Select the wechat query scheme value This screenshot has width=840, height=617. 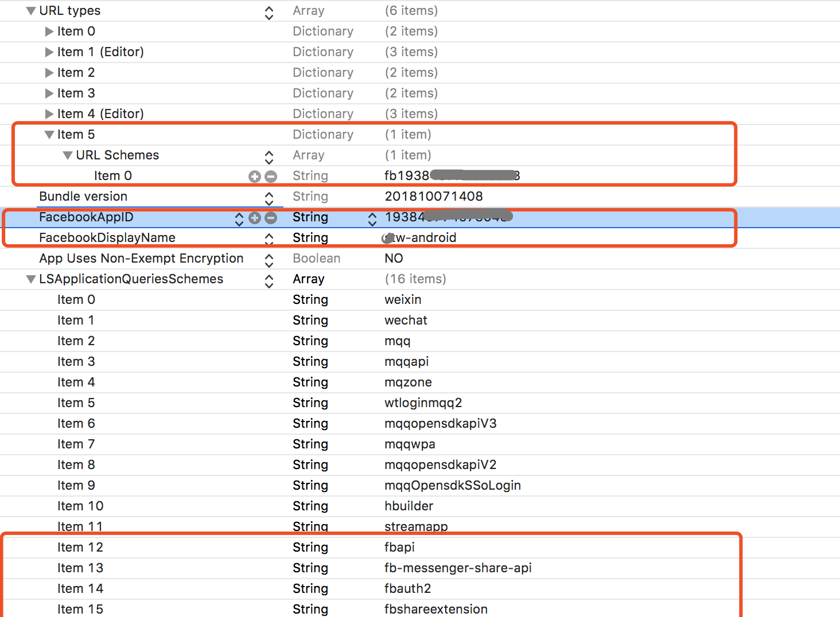[406, 321]
